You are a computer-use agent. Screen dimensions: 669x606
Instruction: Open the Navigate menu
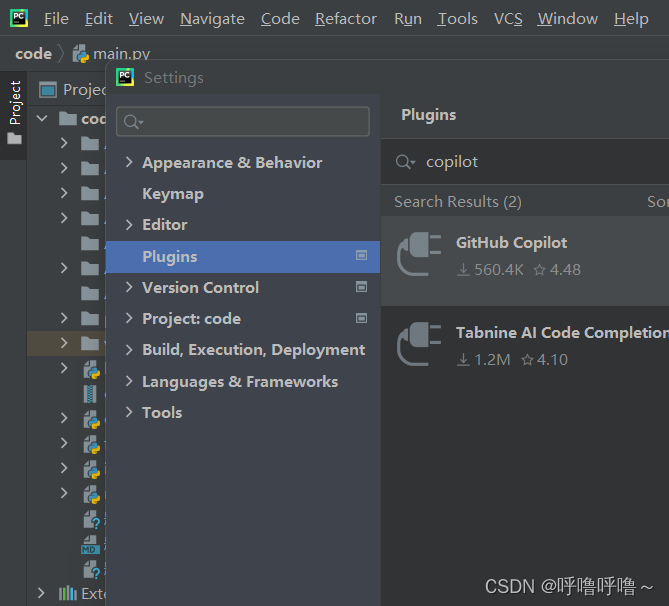coord(212,19)
